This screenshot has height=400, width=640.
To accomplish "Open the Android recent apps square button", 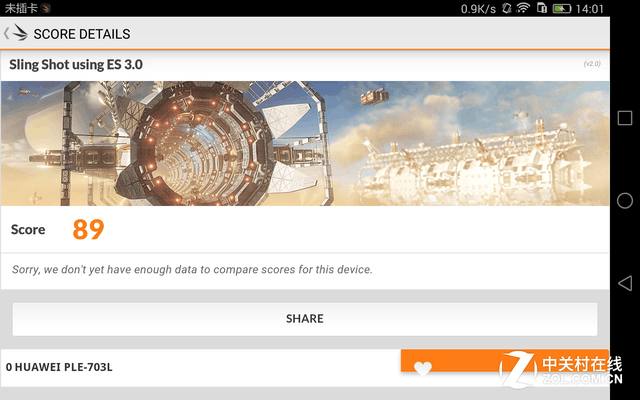I will pos(624,118).
